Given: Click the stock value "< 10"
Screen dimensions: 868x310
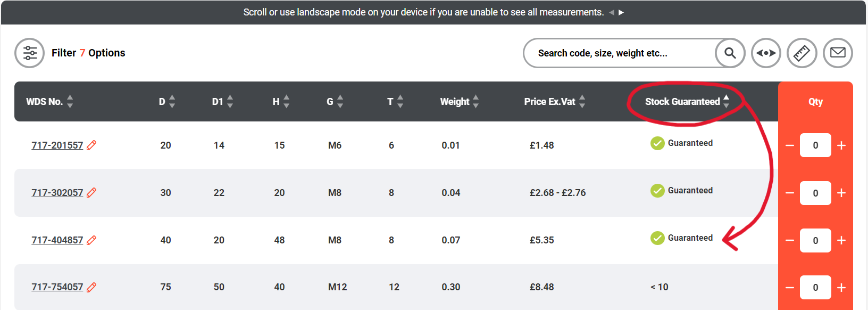Looking at the screenshot, I should coord(660,287).
